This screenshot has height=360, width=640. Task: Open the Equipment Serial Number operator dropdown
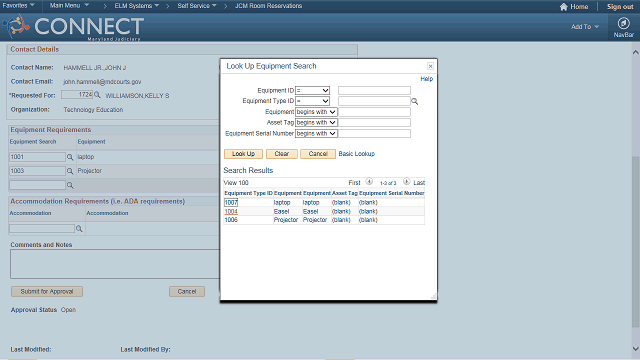316,133
